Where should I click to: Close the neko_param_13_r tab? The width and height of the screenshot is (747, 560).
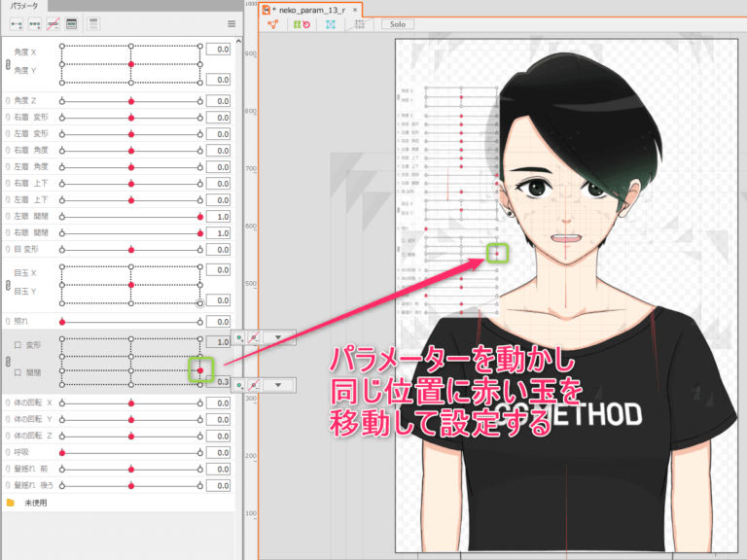pos(355,8)
